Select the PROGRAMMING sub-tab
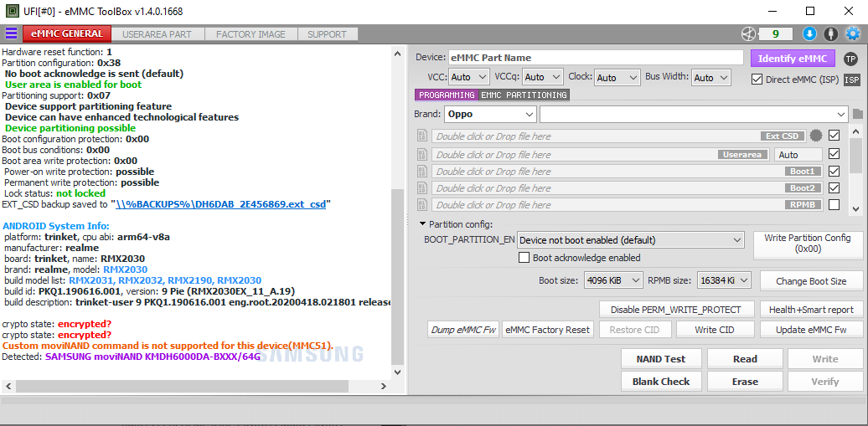The width and height of the screenshot is (868, 426). pyautogui.click(x=447, y=95)
